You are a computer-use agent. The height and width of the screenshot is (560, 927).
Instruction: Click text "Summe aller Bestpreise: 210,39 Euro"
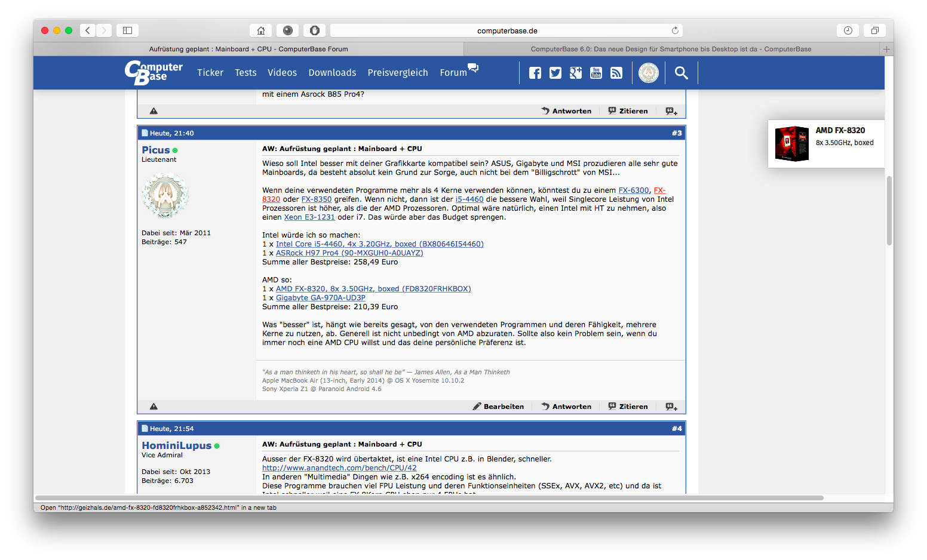tap(330, 307)
